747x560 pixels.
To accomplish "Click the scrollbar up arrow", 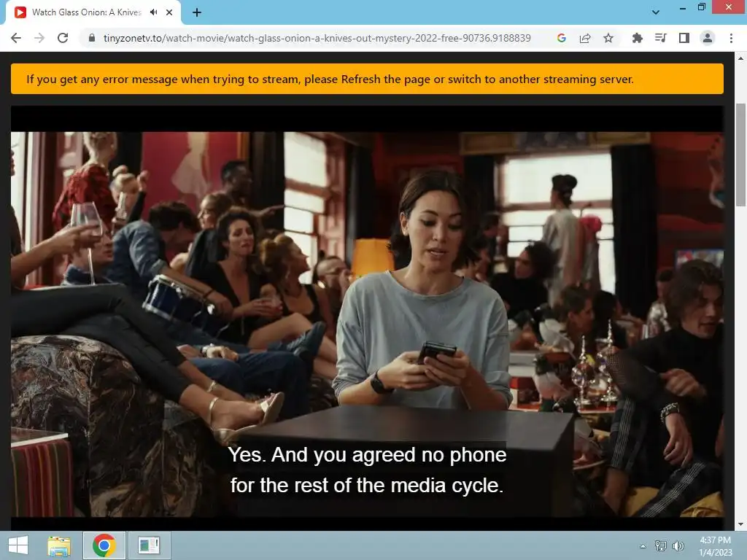I will click(x=740, y=58).
